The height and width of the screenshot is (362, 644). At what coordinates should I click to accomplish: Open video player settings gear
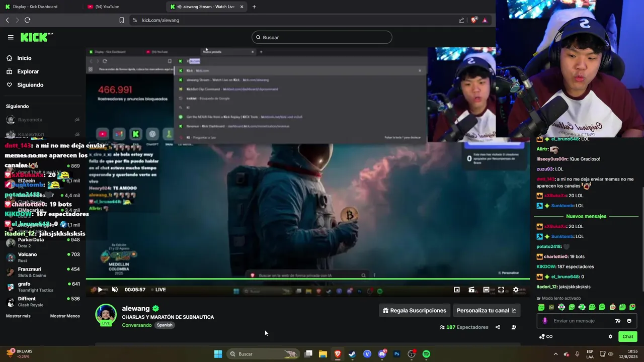coord(516,290)
